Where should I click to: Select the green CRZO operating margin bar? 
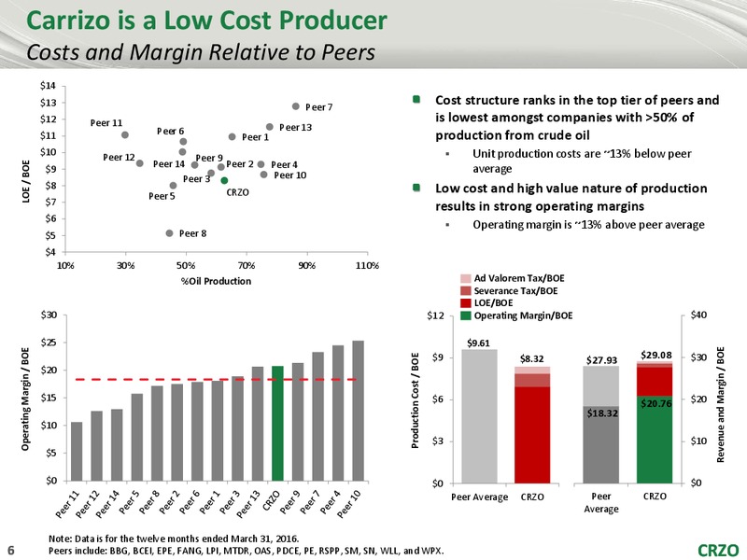(x=277, y=424)
